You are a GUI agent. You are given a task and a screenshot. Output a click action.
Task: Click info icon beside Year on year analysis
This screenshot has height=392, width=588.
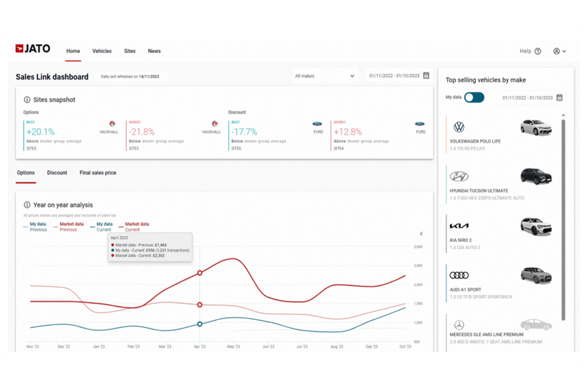pyautogui.click(x=27, y=205)
